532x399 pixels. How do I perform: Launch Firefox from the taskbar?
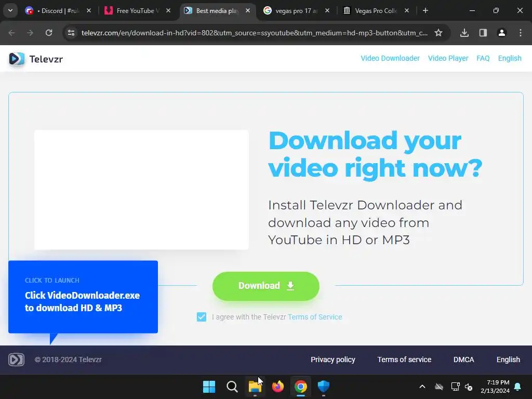click(x=278, y=387)
